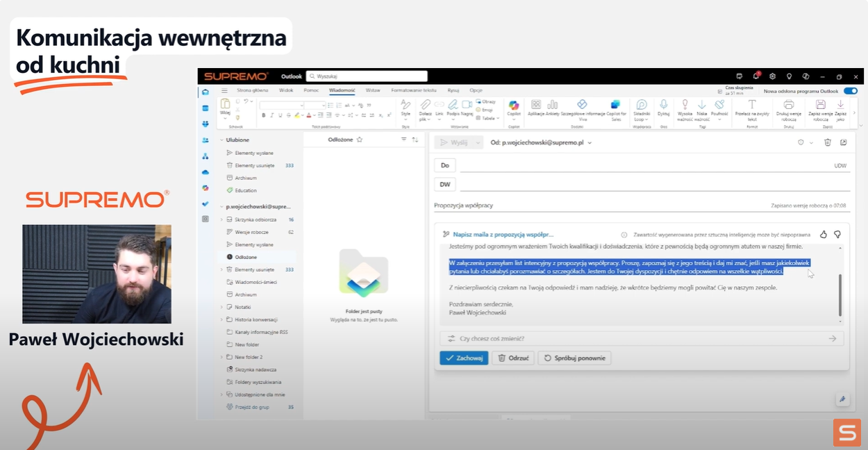Insert Obrazy pictures from ribbon
This screenshot has height=450, width=868.
pos(486,101)
